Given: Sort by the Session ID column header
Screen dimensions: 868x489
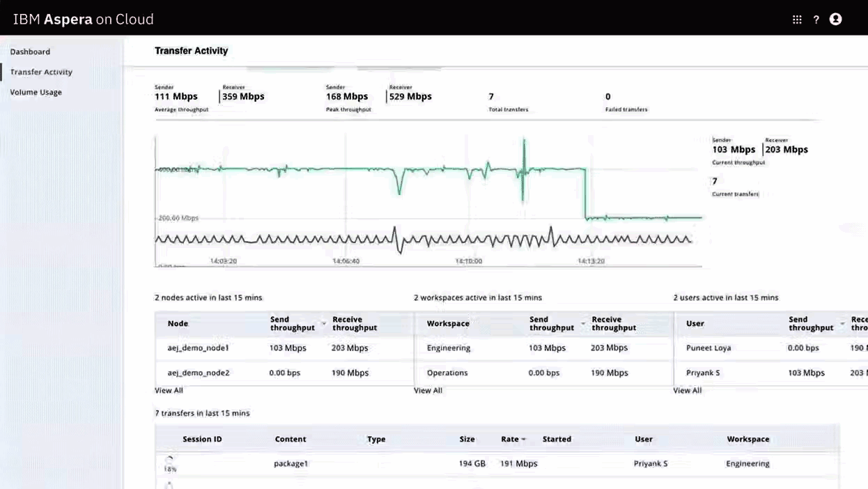Looking at the screenshot, I should (x=202, y=440).
